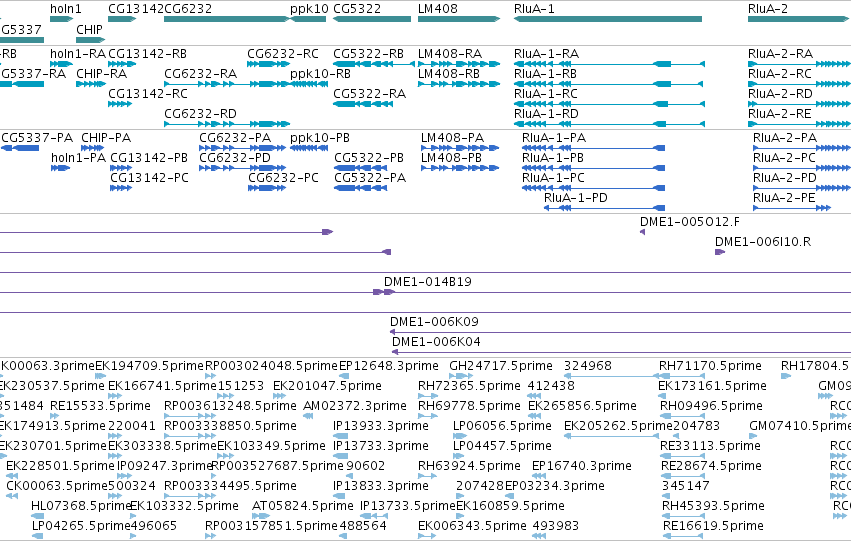The height and width of the screenshot is (541, 851).
Task: Click the DME1-005O12.F BAC label
Action: coord(690,222)
